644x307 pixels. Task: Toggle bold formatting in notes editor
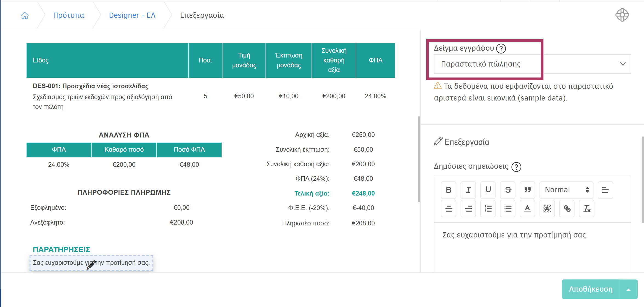pyautogui.click(x=448, y=190)
